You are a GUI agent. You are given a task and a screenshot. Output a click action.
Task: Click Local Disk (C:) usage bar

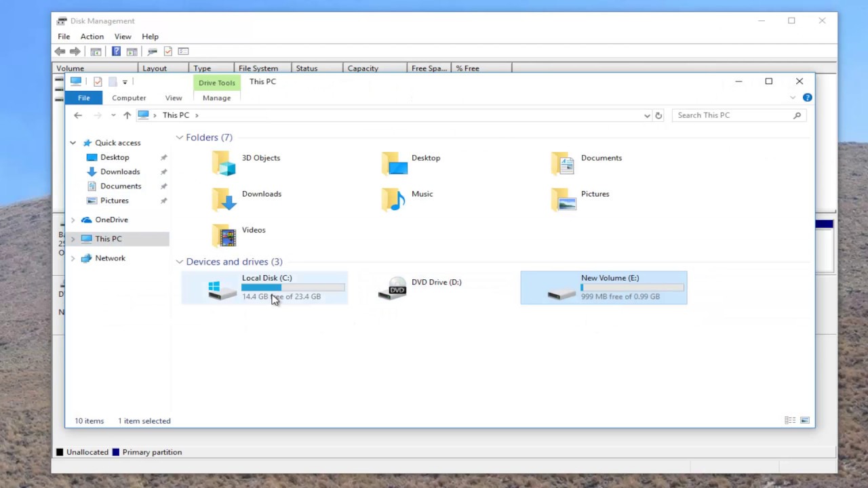tap(293, 287)
